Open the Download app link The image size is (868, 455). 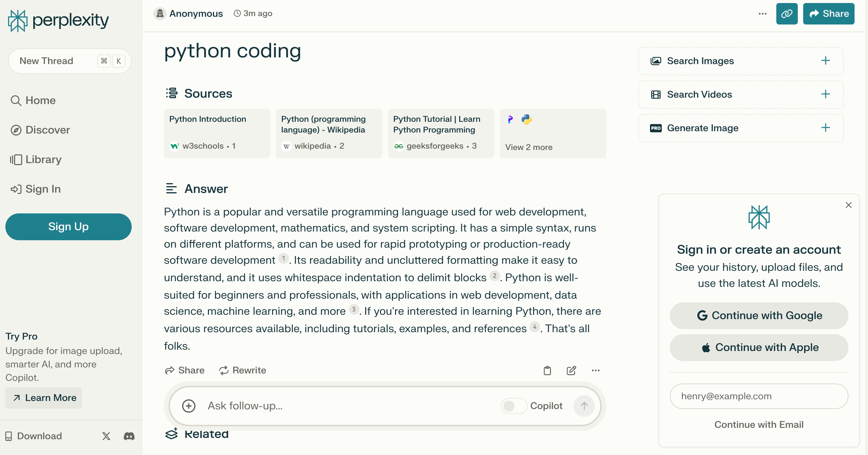click(x=34, y=436)
